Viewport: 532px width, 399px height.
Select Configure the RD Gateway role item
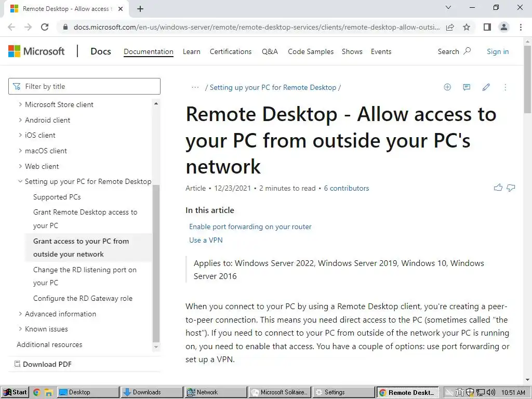coord(83,298)
